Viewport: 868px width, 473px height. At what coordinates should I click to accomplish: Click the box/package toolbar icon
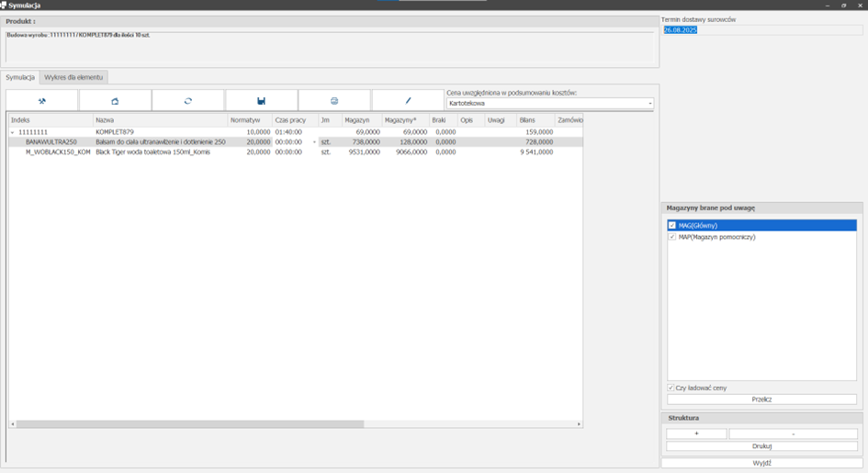coord(115,101)
